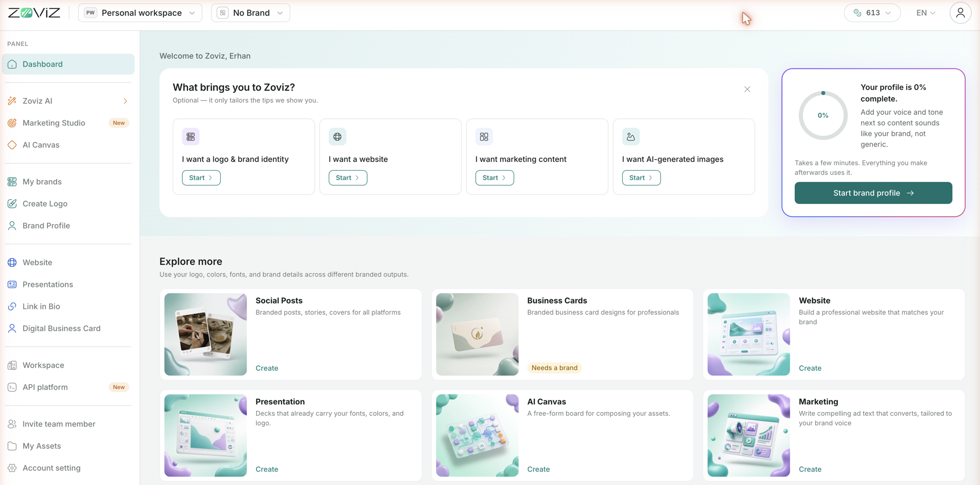Image resolution: width=980 pixels, height=485 pixels.
Task: Click the logo & brand identity card icon
Action: tap(191, 137)
